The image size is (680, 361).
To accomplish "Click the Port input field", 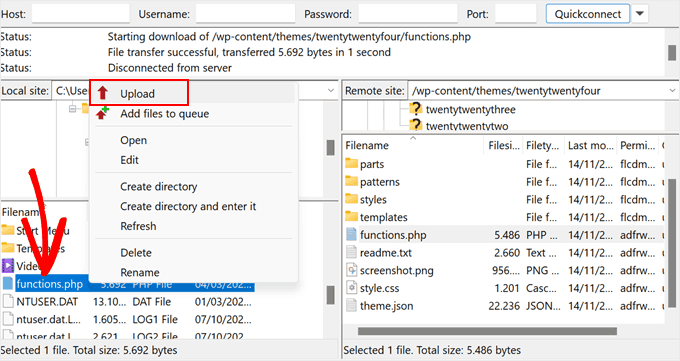I will (x=516, y=13).
